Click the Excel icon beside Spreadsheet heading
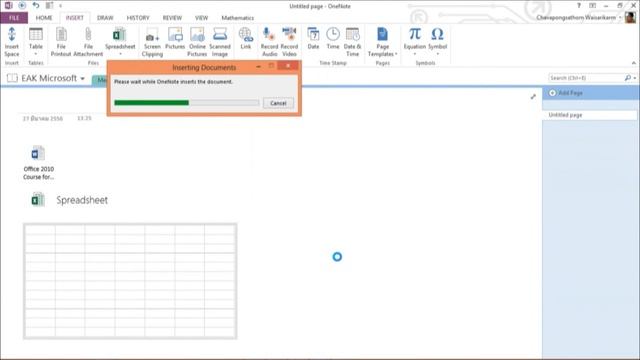Screen dimensions: 640x360 pyautogui.click(x=38, y=200)
